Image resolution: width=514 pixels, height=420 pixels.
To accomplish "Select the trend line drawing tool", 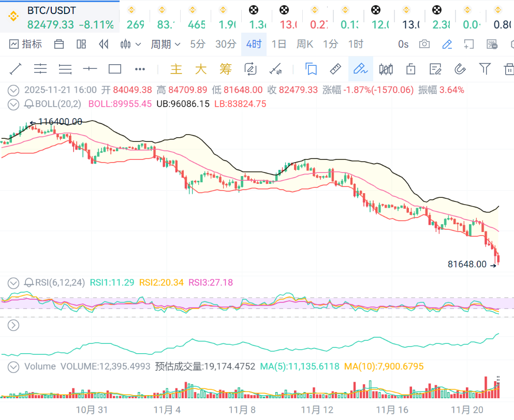I will (16, 69).
